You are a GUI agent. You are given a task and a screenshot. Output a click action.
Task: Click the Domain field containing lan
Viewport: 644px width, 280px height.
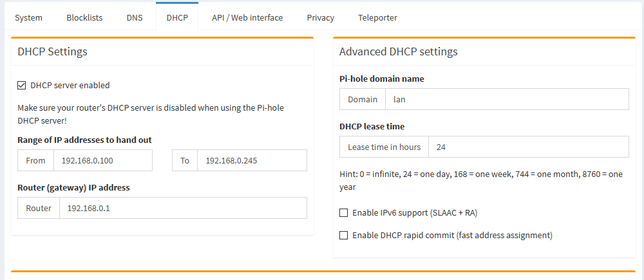click(x=506, y=100)
